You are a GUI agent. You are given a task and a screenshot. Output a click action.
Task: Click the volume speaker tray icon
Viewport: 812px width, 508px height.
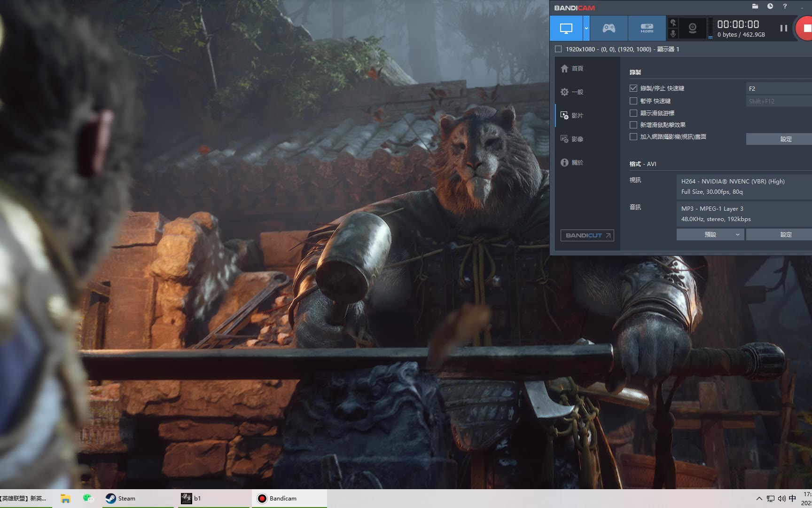[x=781, y=499]
